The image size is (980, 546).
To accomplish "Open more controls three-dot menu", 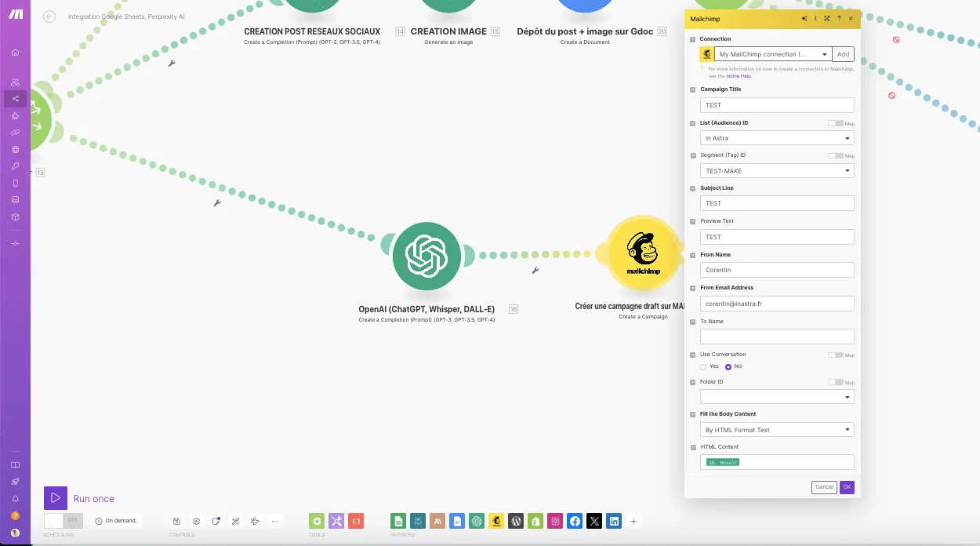I will [274, 521].
